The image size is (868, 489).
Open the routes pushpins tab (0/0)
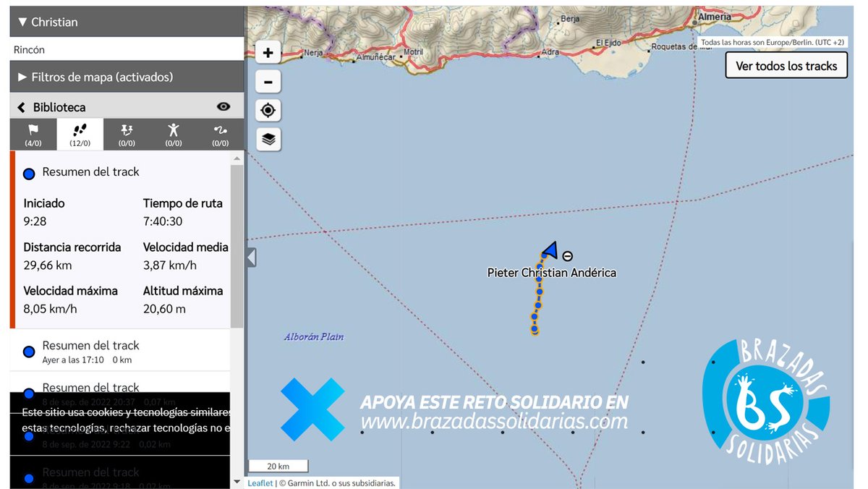pos(127,135)
